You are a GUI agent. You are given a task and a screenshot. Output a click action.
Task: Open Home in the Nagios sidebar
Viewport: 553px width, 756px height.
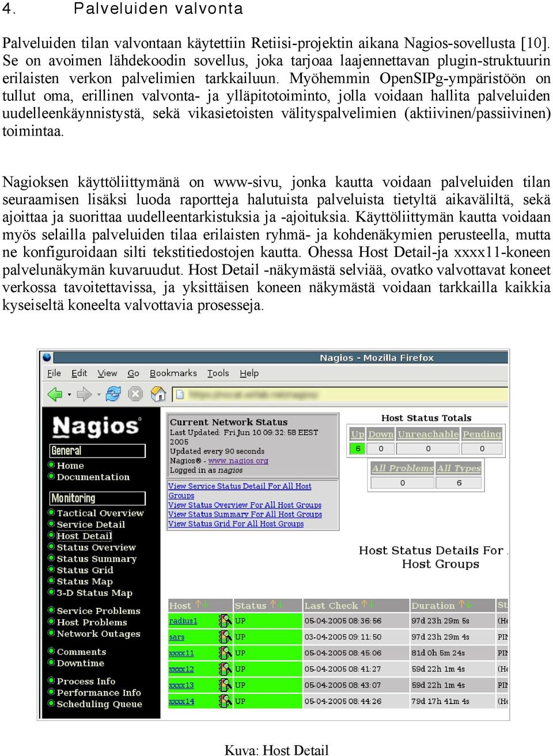tap(70, 466)
